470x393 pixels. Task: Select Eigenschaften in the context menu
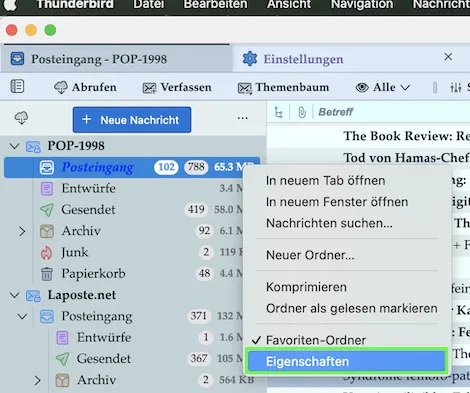(x=347, y=361)
